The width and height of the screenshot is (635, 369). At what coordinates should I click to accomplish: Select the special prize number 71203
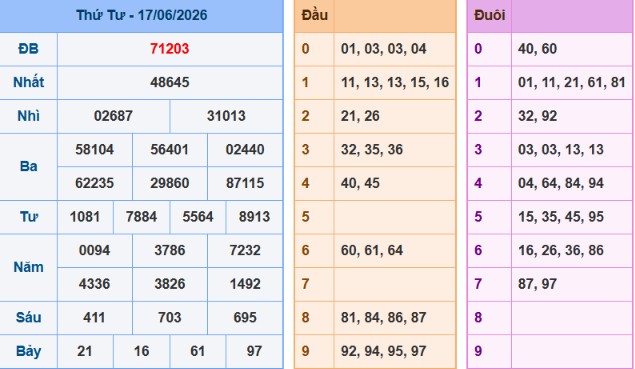[170, 49]
